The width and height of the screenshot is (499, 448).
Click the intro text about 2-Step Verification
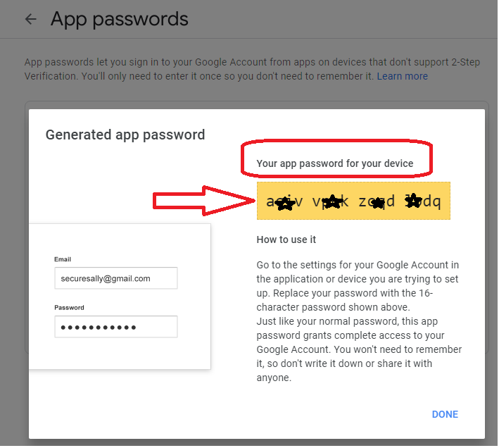point(252,70)
